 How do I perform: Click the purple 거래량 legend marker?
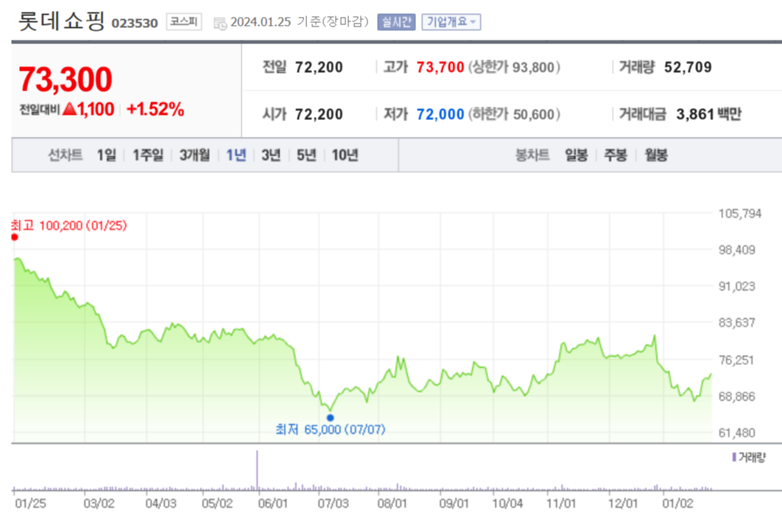tap(734, 457)
